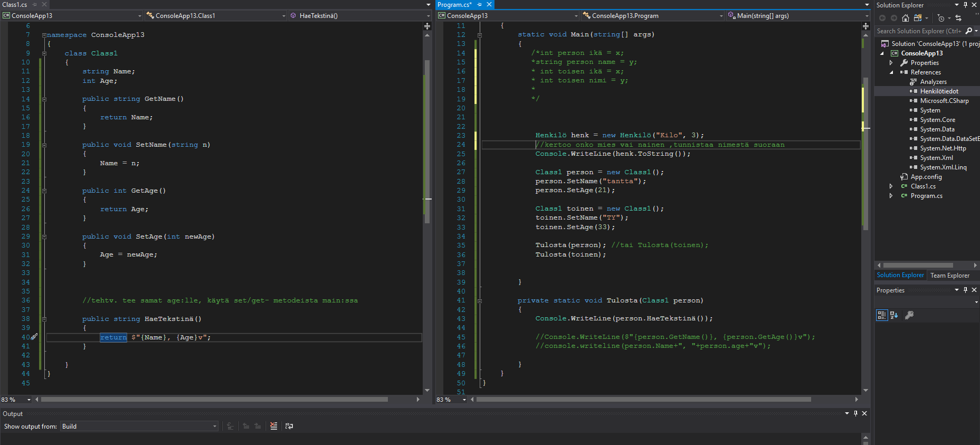Open the 83 % zoom dropdown in Class1.cs editor
The height and width of the screenshot is (445, 980).
point(29,400)
